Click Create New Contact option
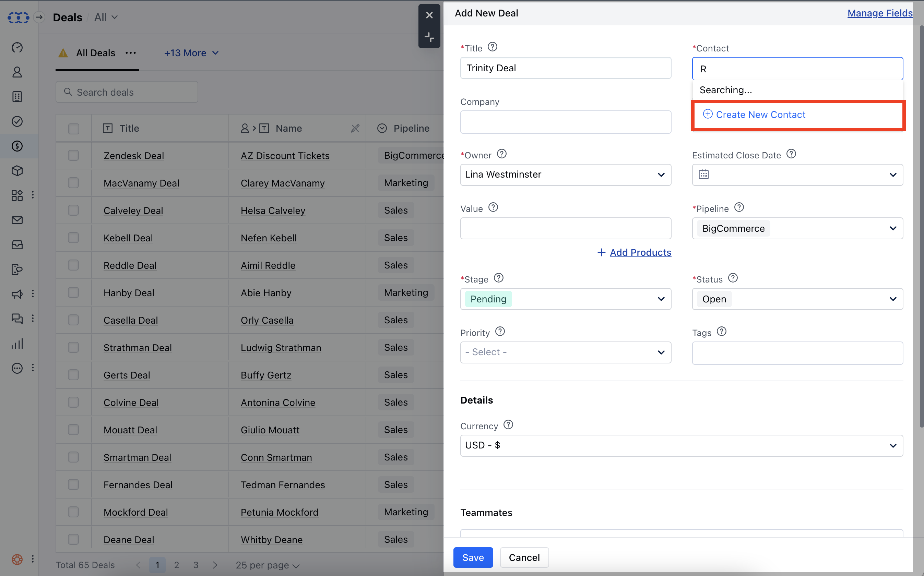Image resolution: width=924 pixels, height=576 pixels. pyautogui.click(x=760, y=115)
